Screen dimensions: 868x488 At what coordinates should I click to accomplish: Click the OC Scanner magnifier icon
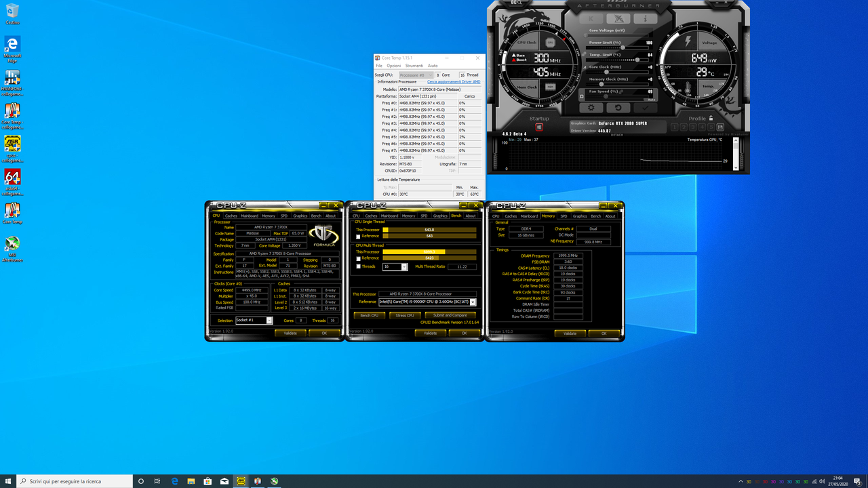(x=517, y=3)
